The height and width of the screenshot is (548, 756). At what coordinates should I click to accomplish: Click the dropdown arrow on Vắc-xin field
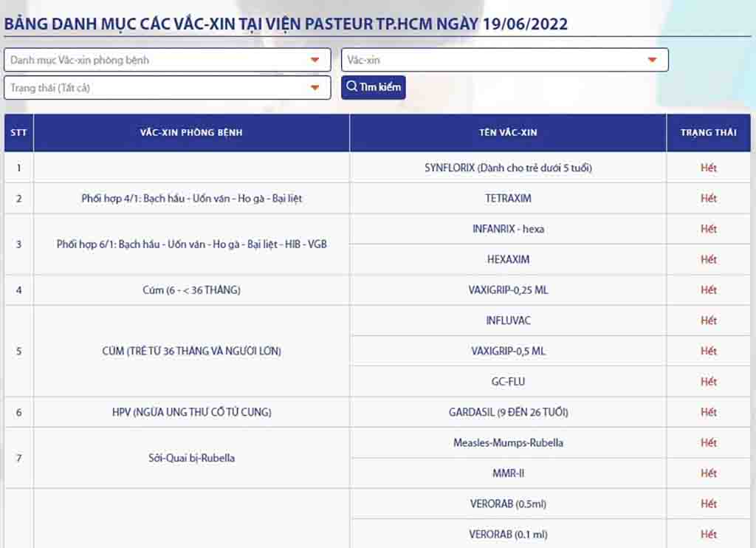[x=652, y=60]
